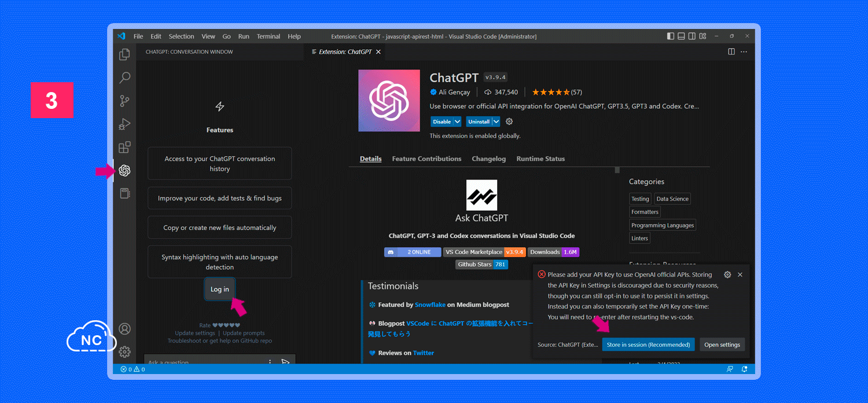Open the Explorer view in the activity bar
868x403 pixels.
(x=124, y=54)
